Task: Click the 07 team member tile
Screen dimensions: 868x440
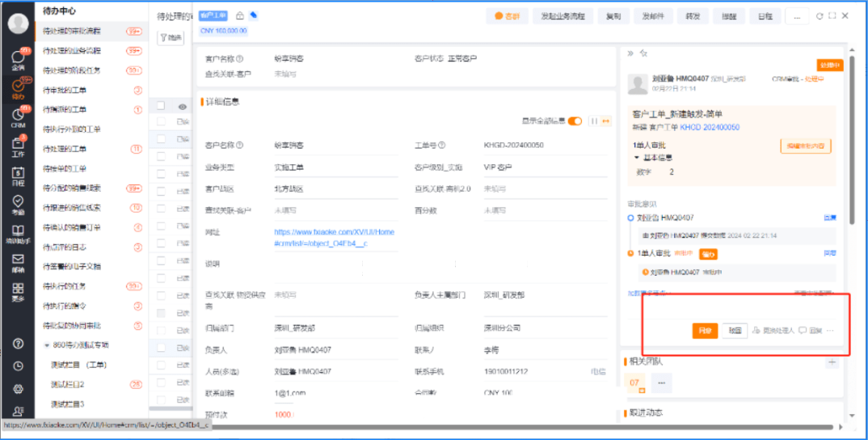Action: pyautogui.click(x=635, y=383)
